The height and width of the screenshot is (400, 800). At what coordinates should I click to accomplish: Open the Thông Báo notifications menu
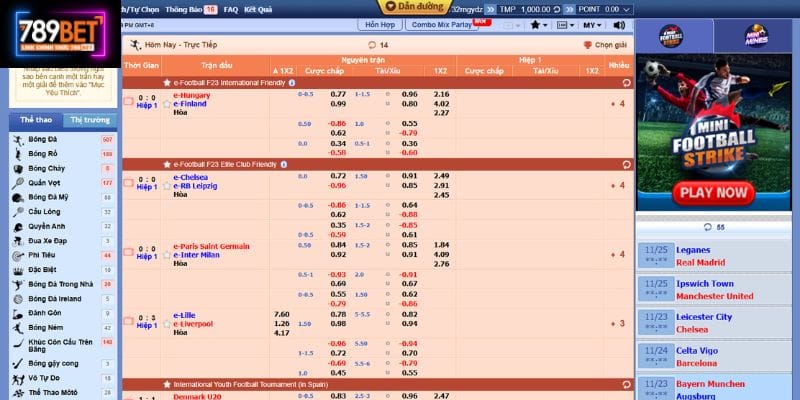(x=191, y=9)
